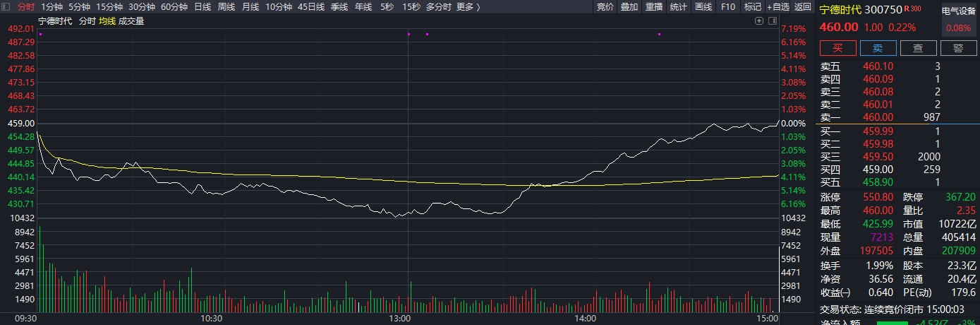Open the 电气设备 sector box
The image size is (980, 325).
click(x=958, y=18)
